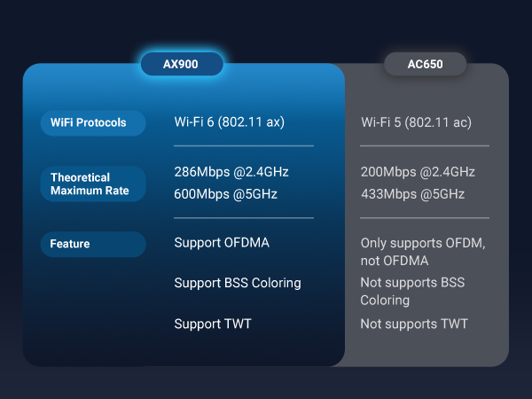
Task: Click the Support BSS Coloring text
Action: 238,283
